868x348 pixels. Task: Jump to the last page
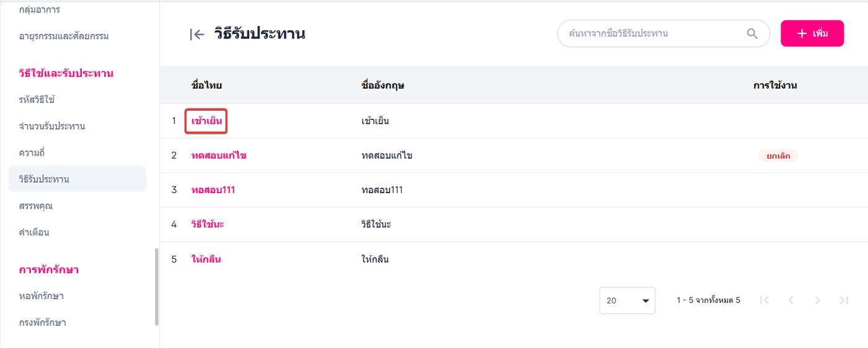[x=844, y=300]
